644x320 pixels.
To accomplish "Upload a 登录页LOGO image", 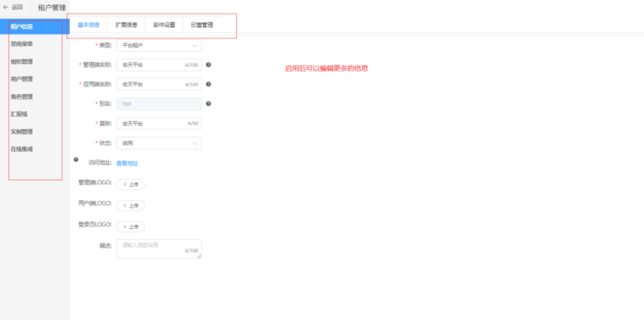I will pyautogui.click(x=131, y=227).
